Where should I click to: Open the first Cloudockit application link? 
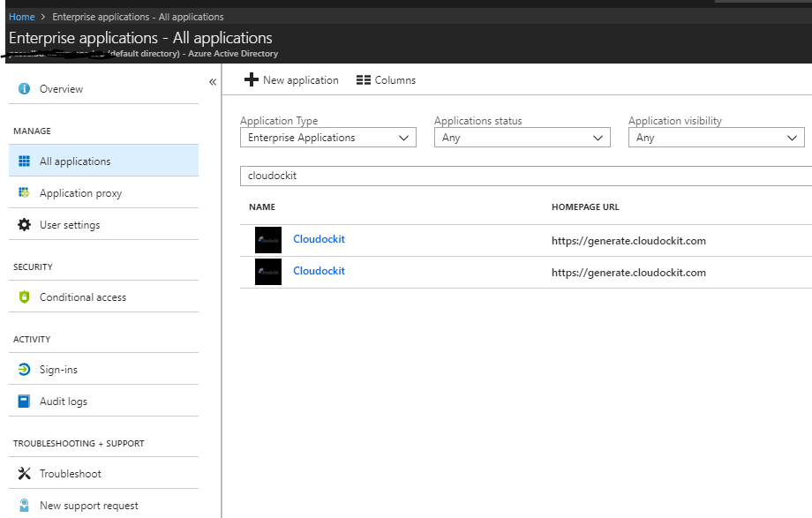click(x=319, y=239)
